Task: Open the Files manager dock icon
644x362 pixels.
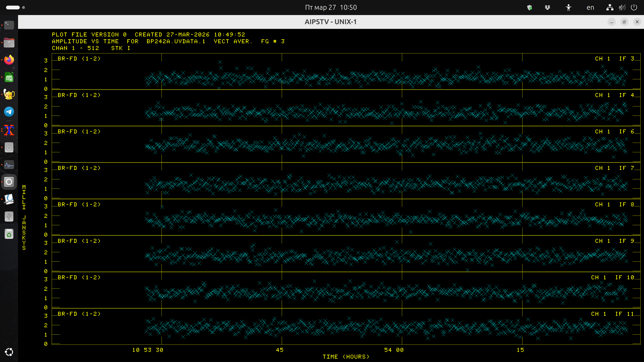Action: click(9, 42)
